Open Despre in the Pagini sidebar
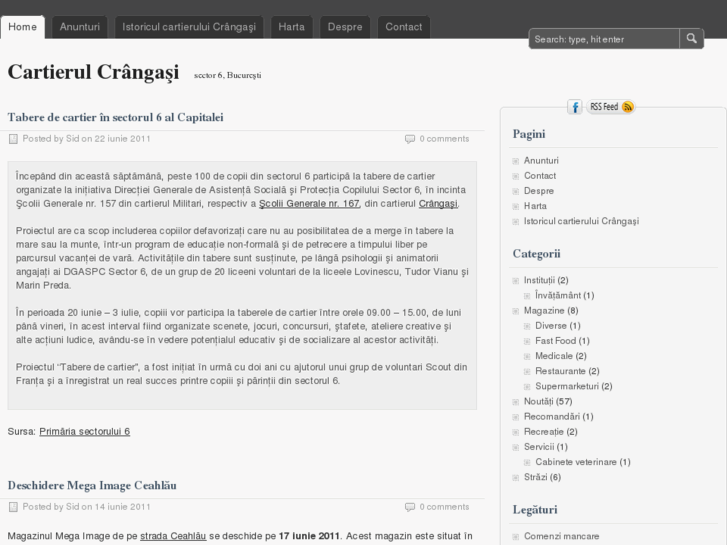 point(539,191)
